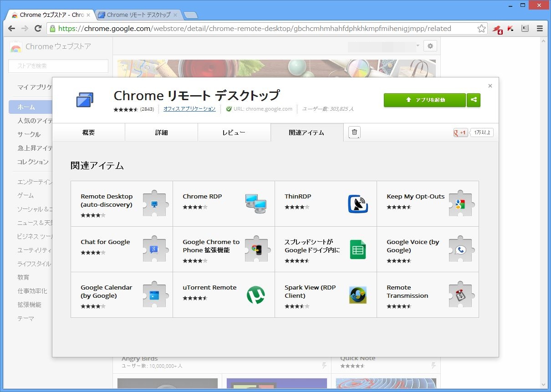Open the Chrome hamburger menu

point(540,29)
